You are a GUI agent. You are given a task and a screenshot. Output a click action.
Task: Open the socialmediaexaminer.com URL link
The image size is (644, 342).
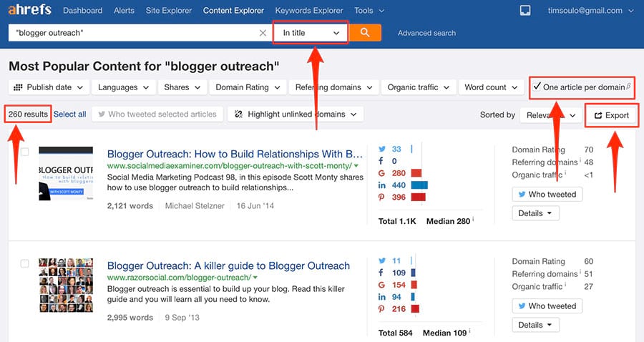(229, 166)
